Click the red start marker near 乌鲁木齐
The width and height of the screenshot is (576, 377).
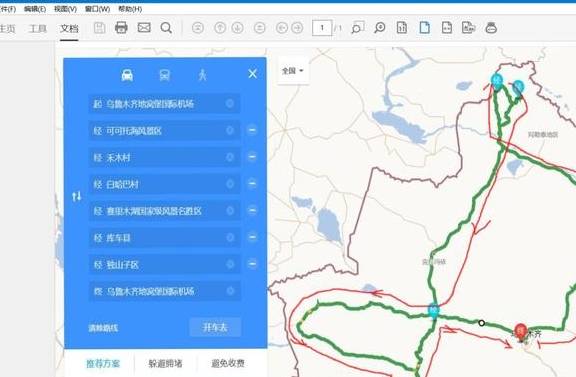tap(520, 332)
